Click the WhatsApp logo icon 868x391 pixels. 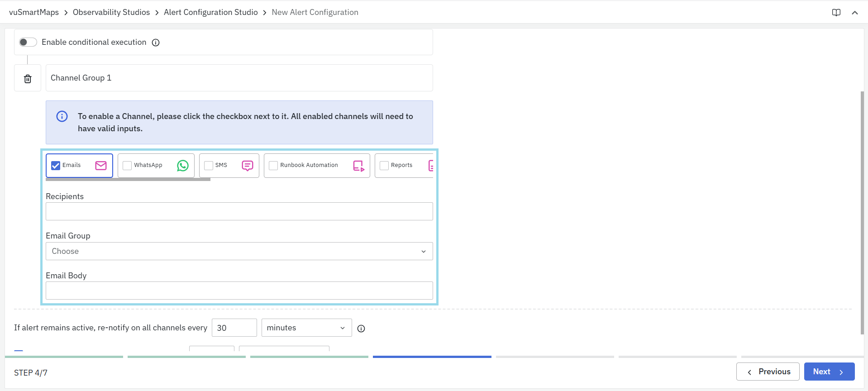click(183, 166)
